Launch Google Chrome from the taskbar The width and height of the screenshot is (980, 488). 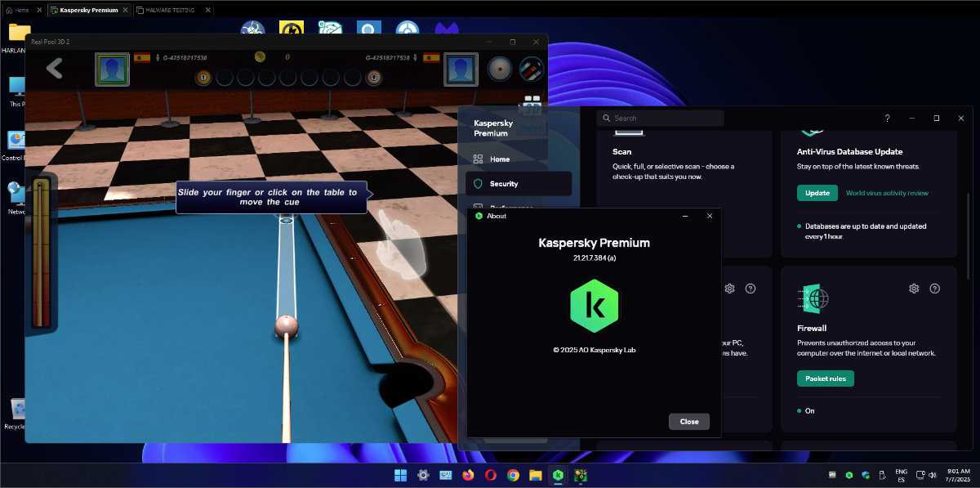point(513,475)
